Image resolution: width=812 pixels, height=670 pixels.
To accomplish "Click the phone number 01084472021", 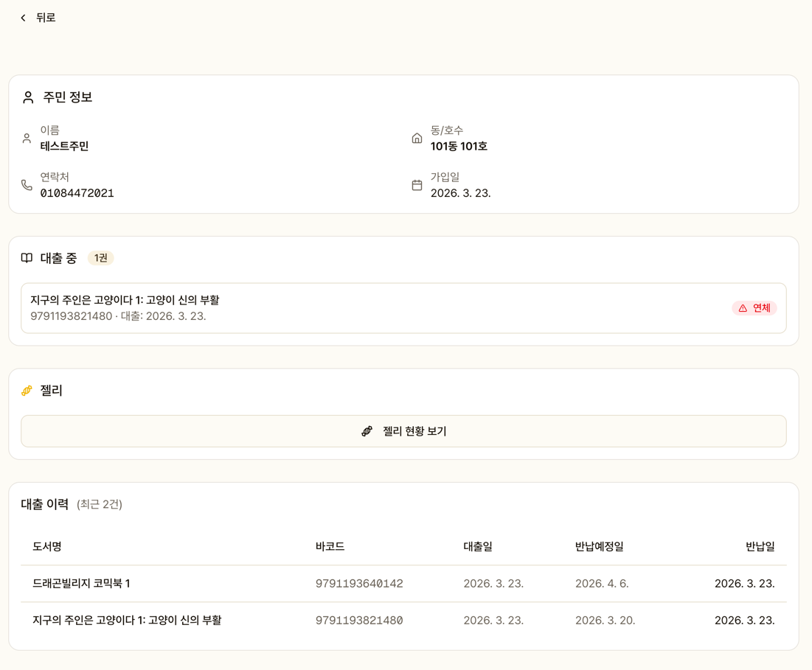I will (x=77, y=193).
